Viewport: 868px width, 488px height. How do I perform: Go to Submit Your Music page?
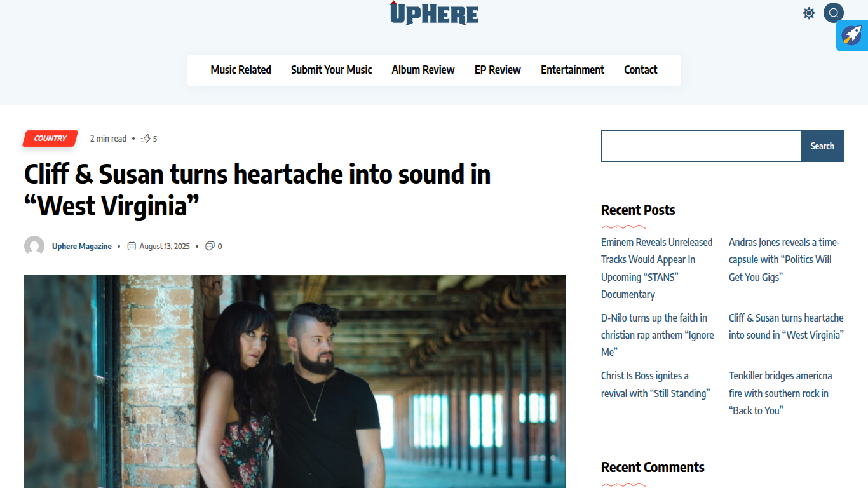point(332,70)
